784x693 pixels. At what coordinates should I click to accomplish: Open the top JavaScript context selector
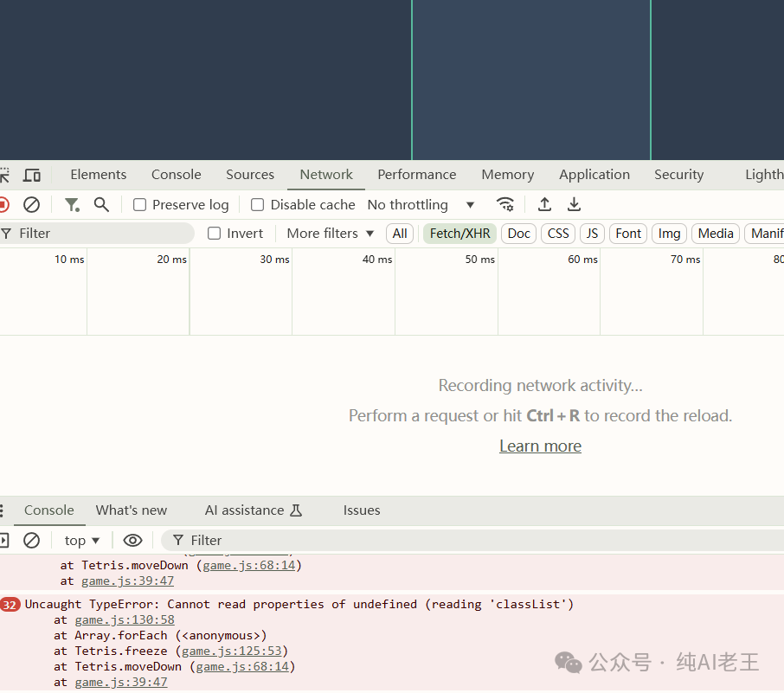click(82, 540)
